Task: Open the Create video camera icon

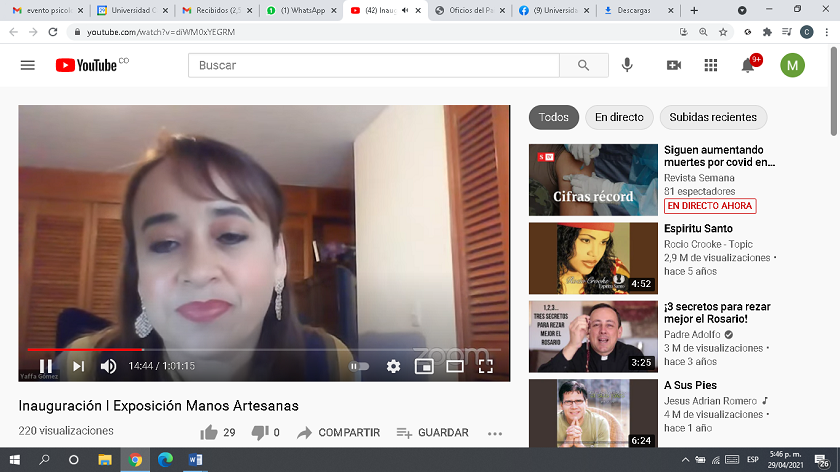Action: point(673,65)
